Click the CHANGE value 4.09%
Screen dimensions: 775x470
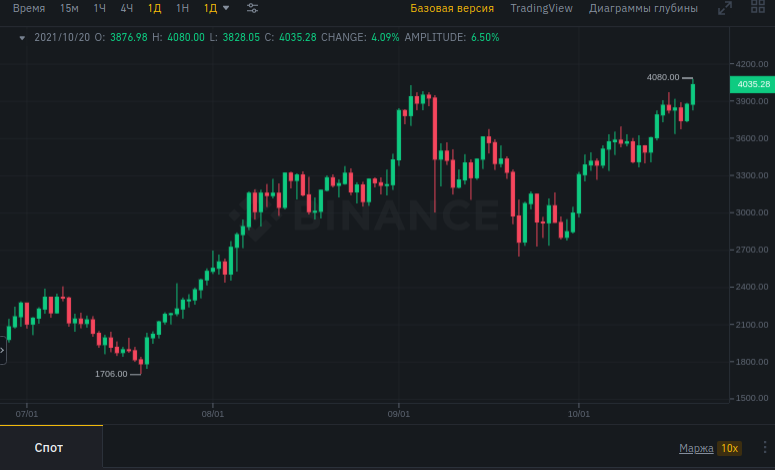(x=385, y=38)
